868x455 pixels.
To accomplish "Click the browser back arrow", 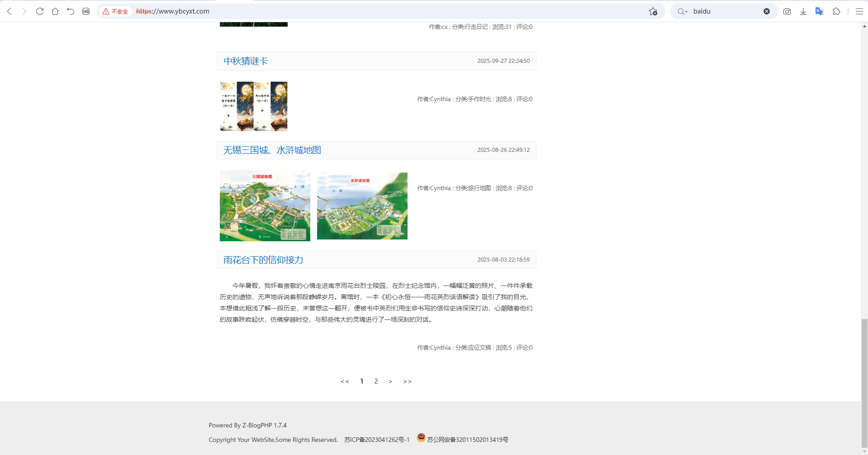I will click(x=9, y=11).
